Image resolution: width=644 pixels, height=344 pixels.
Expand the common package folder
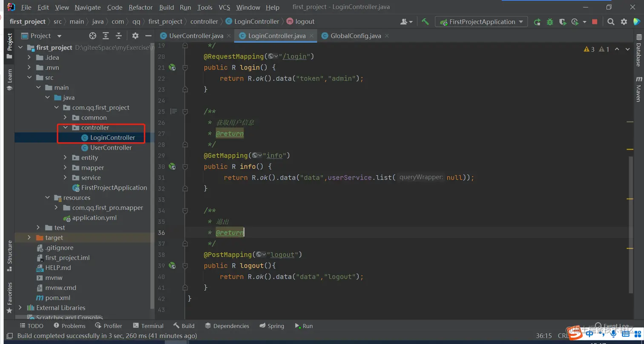(x=65, y=117)
